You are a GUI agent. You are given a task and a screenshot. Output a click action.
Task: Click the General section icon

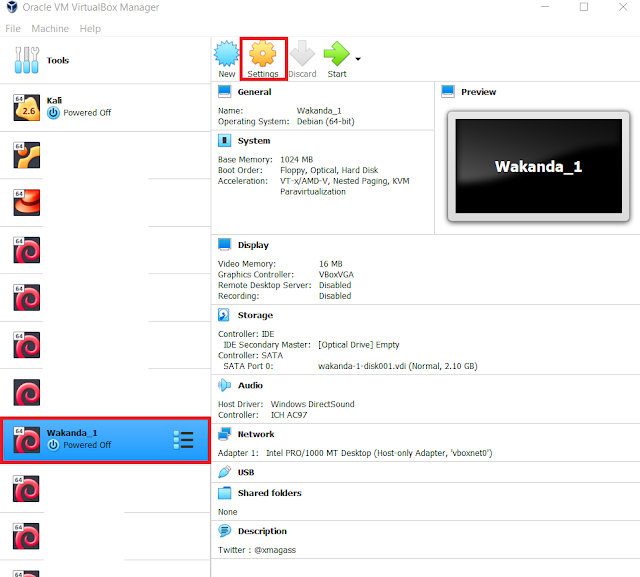tap(224, 91)
